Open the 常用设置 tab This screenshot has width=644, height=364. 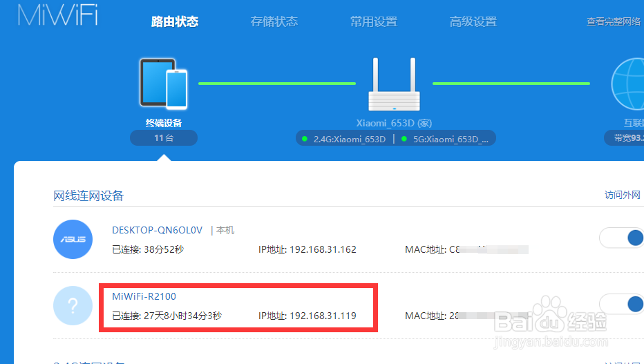pyautogui.click(x=373, y=21)
